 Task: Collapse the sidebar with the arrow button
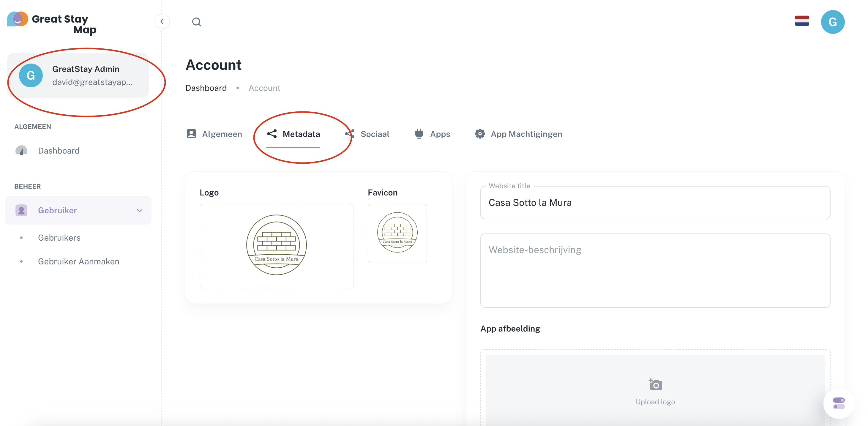click(162, 22)
